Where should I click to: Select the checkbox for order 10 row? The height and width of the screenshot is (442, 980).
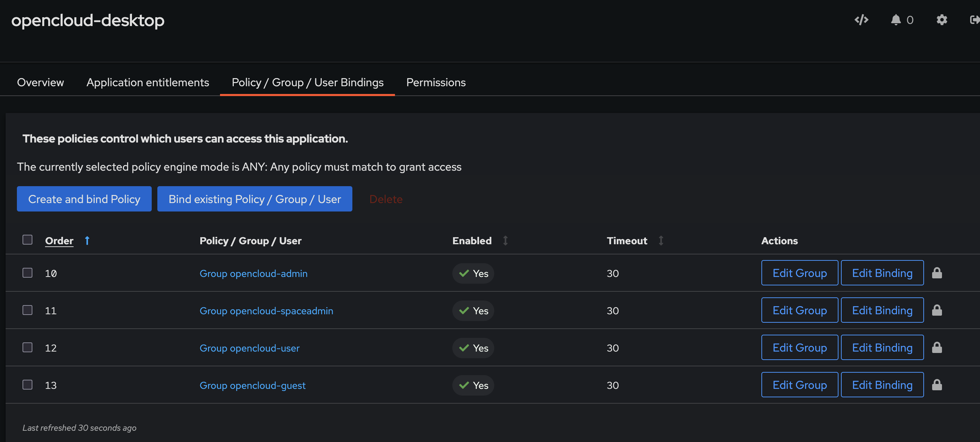click(27, 273)
